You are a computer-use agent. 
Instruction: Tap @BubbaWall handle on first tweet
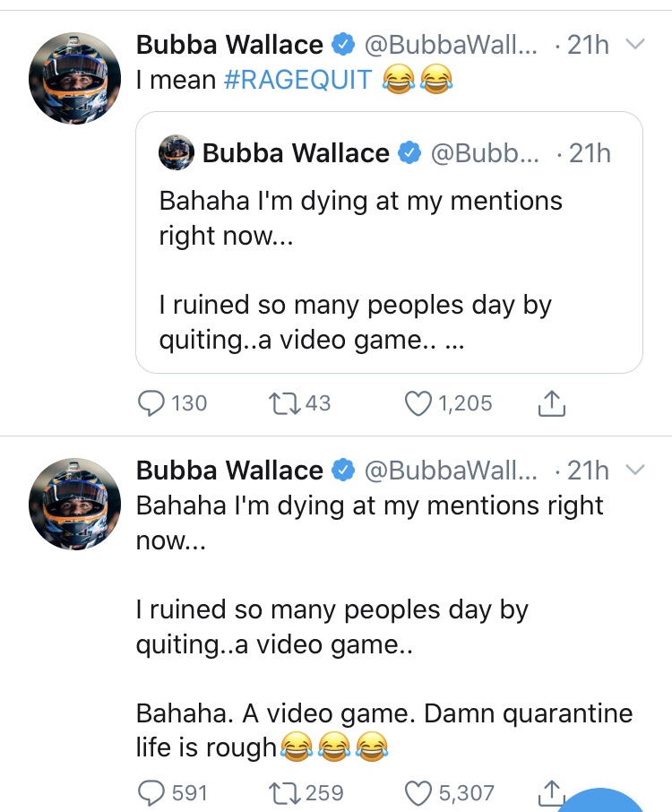click(451, 45)
